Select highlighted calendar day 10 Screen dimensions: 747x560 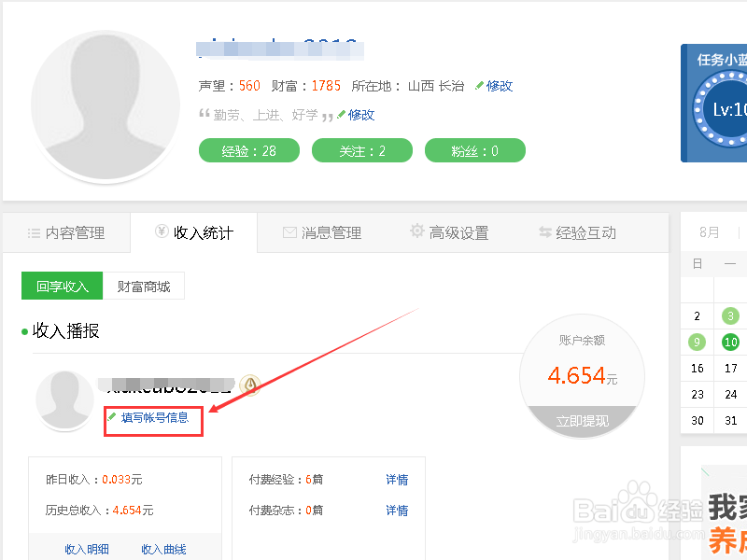(730, 342)
